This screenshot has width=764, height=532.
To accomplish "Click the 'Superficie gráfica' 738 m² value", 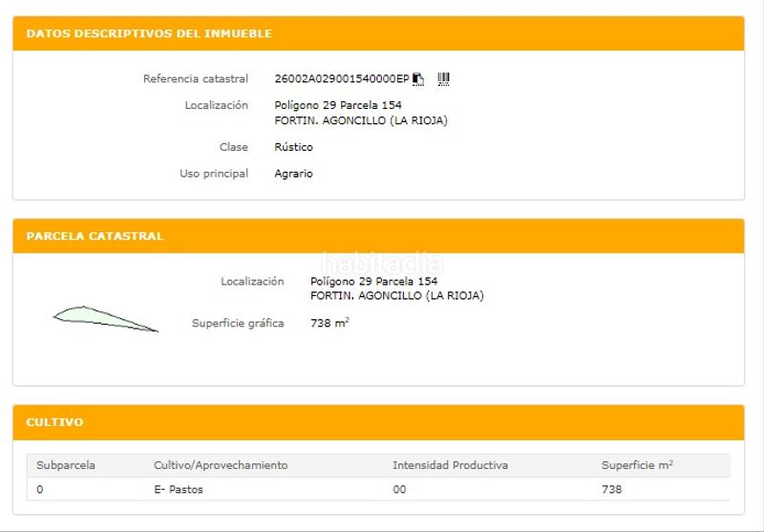I will [329, 323].
